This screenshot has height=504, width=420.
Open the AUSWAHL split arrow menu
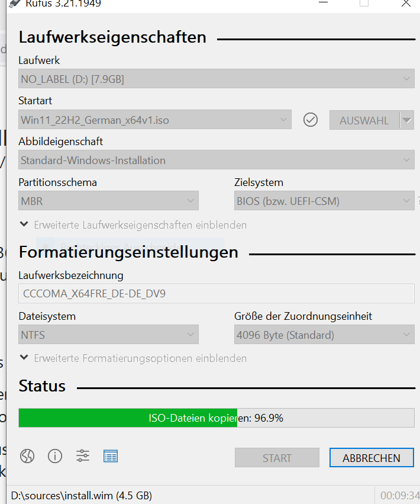tap(407, 120)
